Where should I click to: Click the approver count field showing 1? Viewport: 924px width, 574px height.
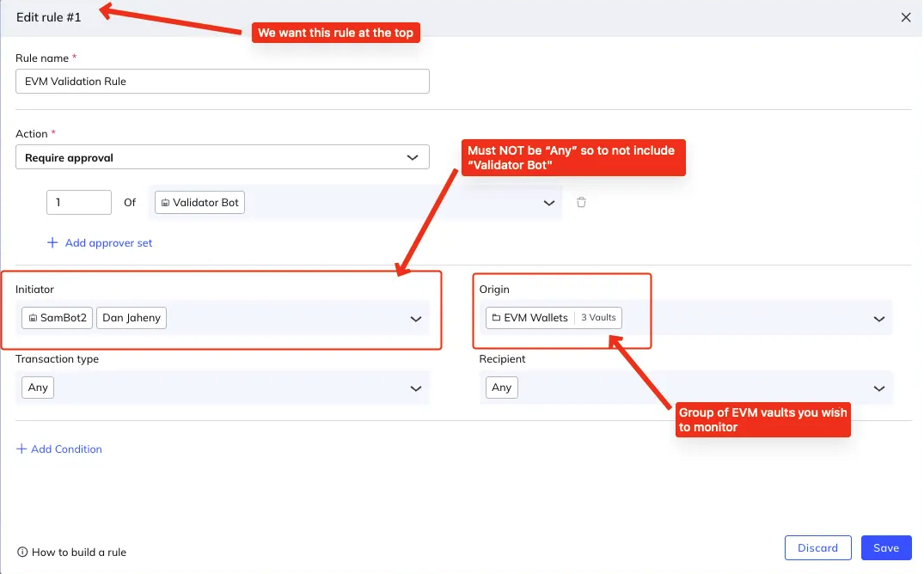[x=79, y=203]
